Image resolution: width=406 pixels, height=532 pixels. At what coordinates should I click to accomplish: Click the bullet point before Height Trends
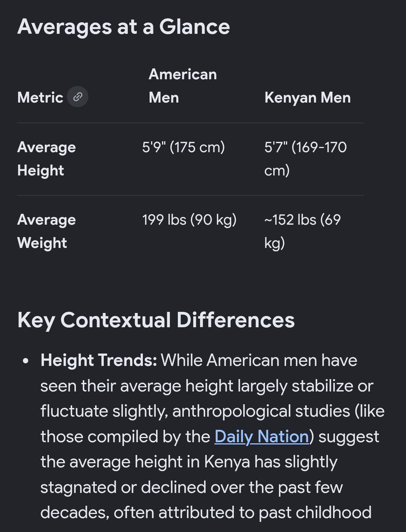tap(26, 362)
